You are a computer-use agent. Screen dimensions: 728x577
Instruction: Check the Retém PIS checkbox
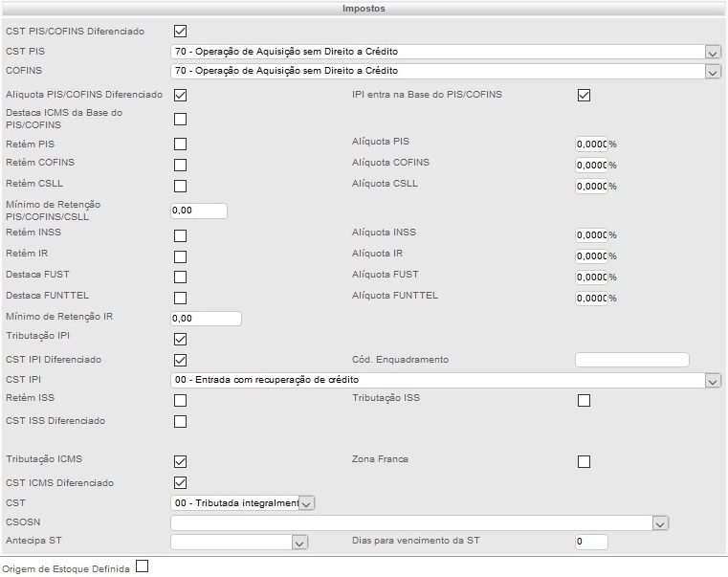click(x=180, y=144)
